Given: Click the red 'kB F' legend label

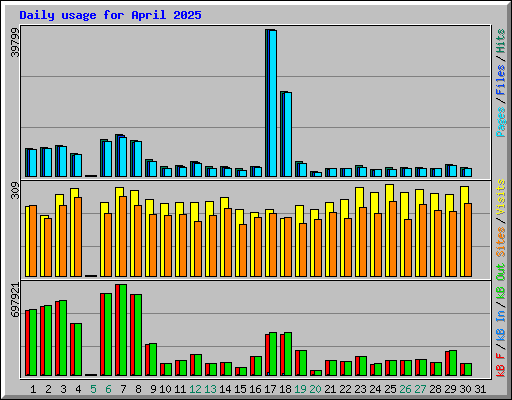Looking at the screenshot, I should tap(501, 365).
